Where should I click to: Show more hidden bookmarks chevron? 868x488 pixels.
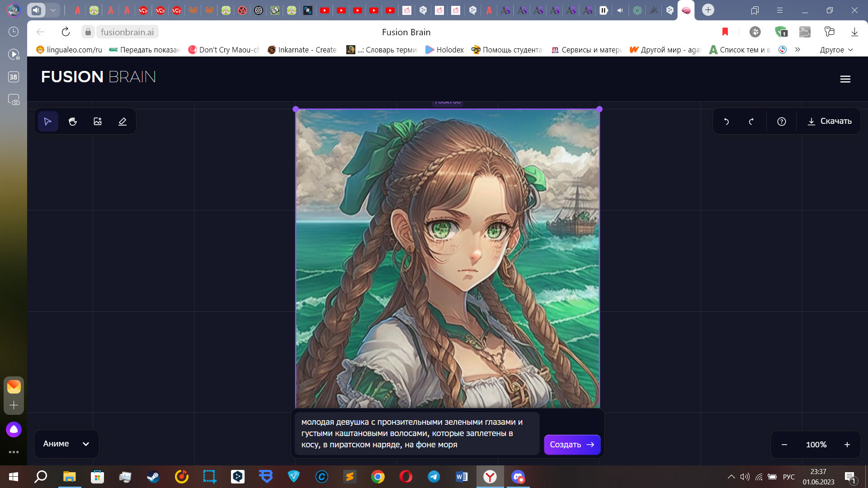click(798, 50)
